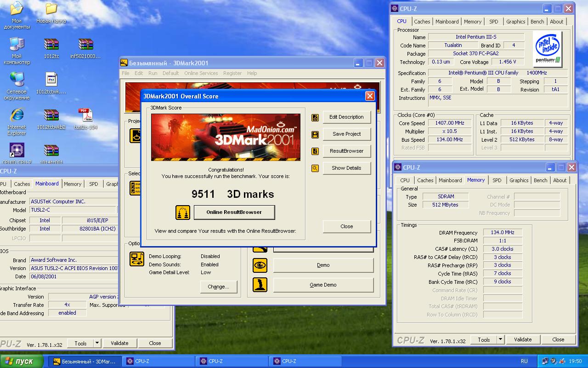Click Validate in the CPU-Z Memory window

[523, 340]
